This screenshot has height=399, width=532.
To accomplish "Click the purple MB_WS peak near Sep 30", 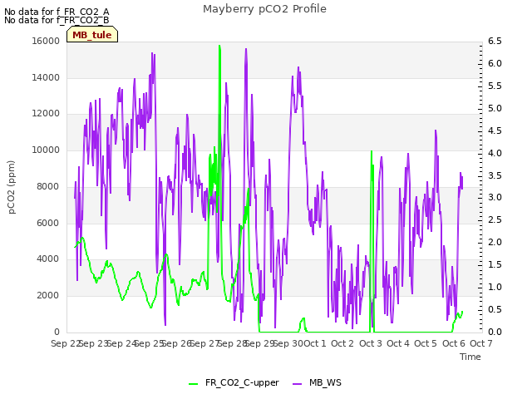I will [298, 68].
